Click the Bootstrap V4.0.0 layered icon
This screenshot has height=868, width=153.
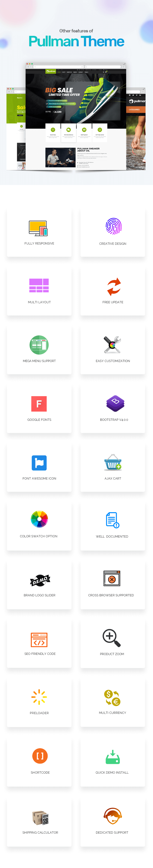[115, 403]
